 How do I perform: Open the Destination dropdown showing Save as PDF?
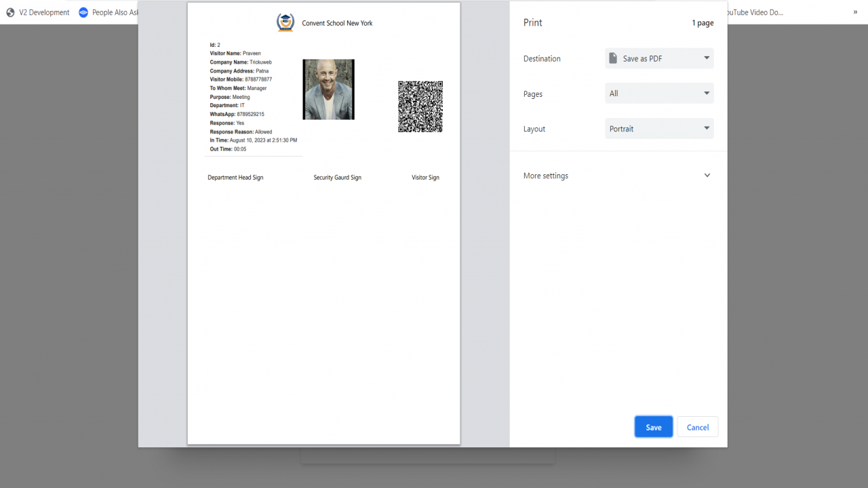(659, 58)
